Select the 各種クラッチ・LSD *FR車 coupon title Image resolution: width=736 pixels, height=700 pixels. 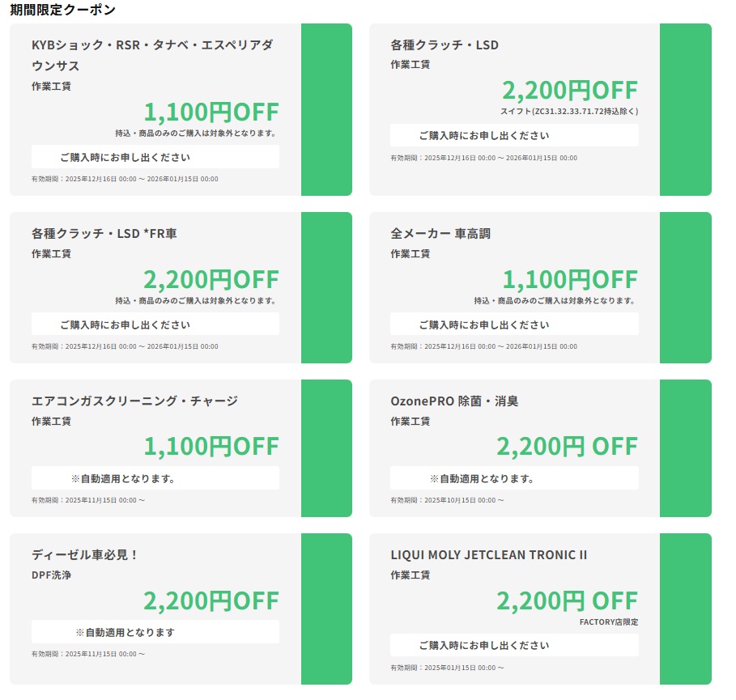(x=104, y=234)
